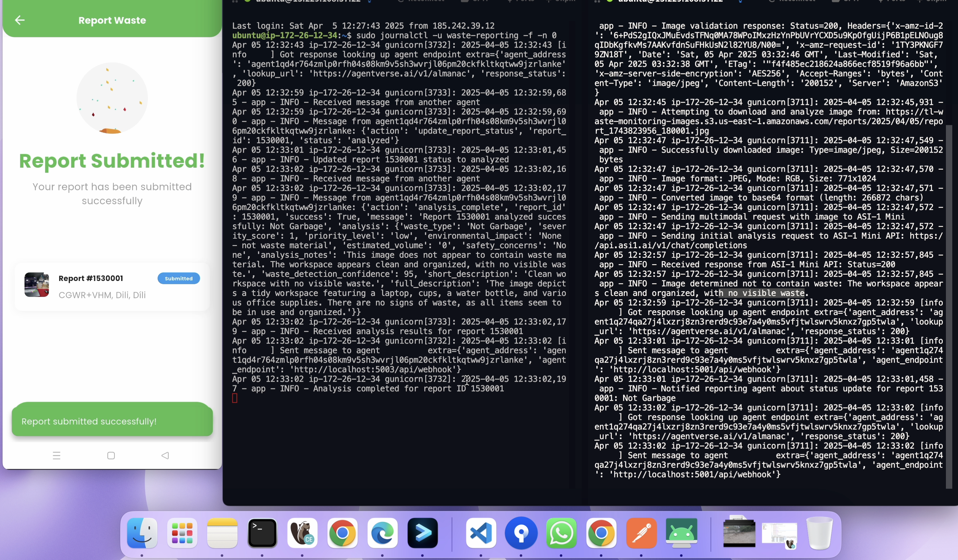Dismiss the 'Report submitted successfully!' toast

click(112, 421)
